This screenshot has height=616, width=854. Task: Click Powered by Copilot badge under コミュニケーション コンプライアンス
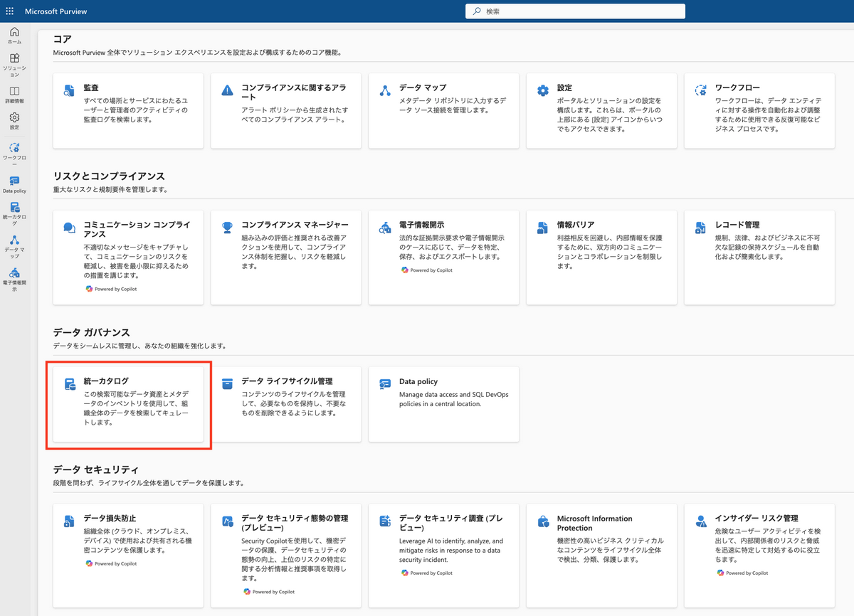(x=111, y=289)
